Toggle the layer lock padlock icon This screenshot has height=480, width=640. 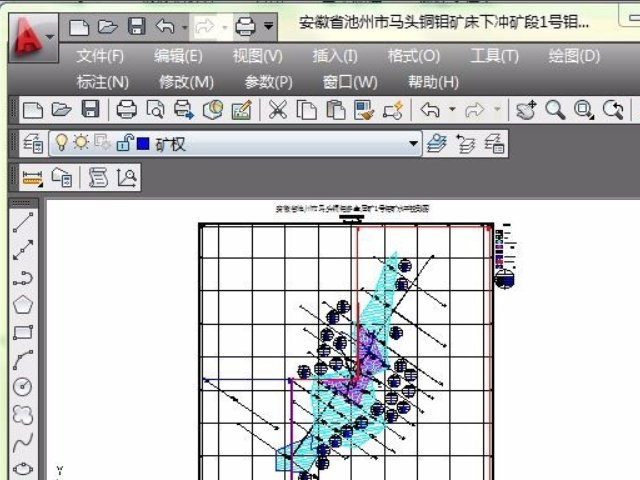pos(123,144)
